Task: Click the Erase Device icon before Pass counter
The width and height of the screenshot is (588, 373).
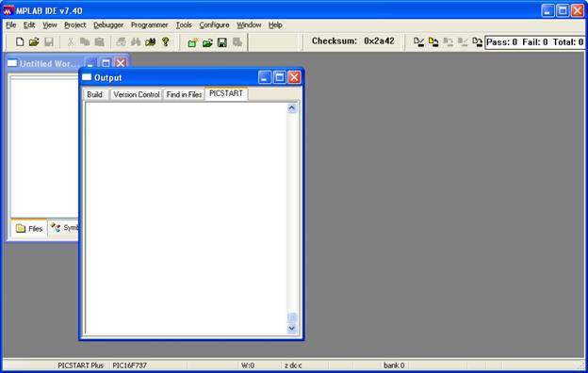Action: pos(477,42)
